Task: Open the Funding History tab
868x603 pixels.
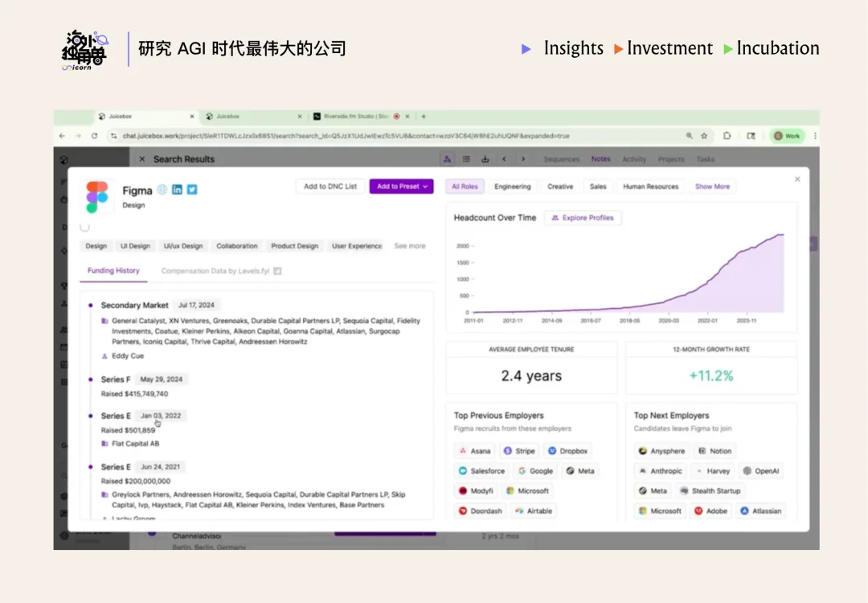Action: pos(113,271)
